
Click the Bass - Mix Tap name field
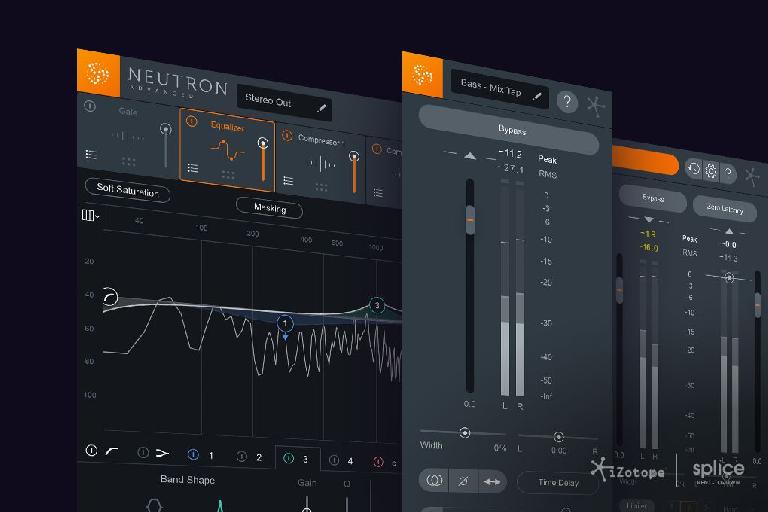point(500,90)
